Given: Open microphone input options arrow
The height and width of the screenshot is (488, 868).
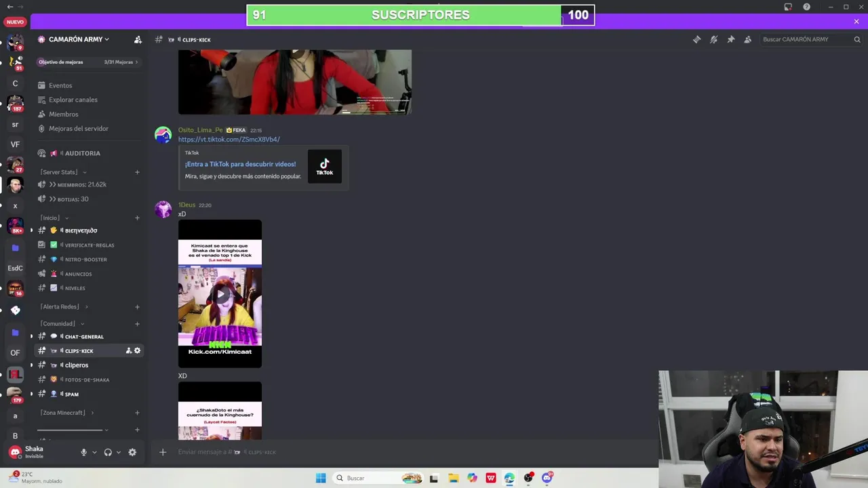Looking at the screenshot, I should click(94, 452).
